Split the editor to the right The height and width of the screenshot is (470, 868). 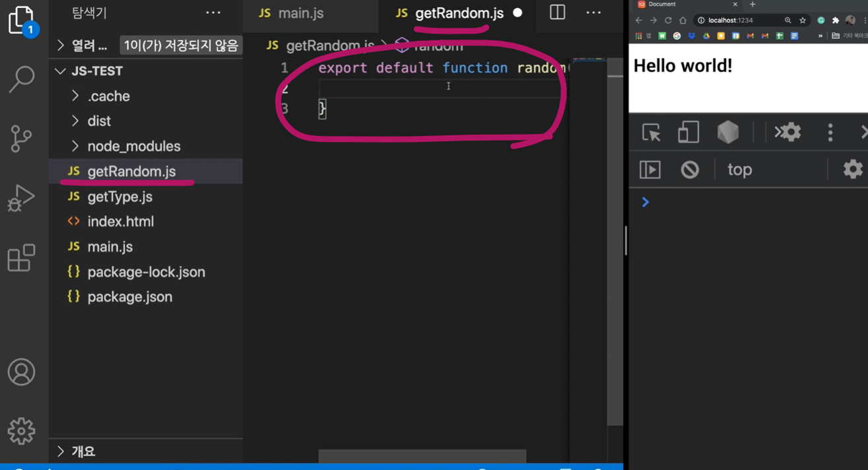click(557, 13)
